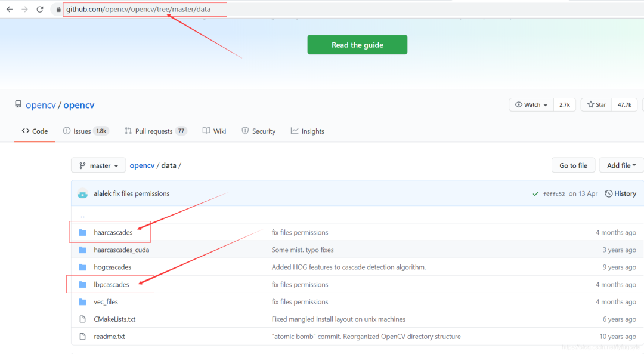Open Fixed mangled install layout commit
The image size is (644, 354).
(339, 319)
